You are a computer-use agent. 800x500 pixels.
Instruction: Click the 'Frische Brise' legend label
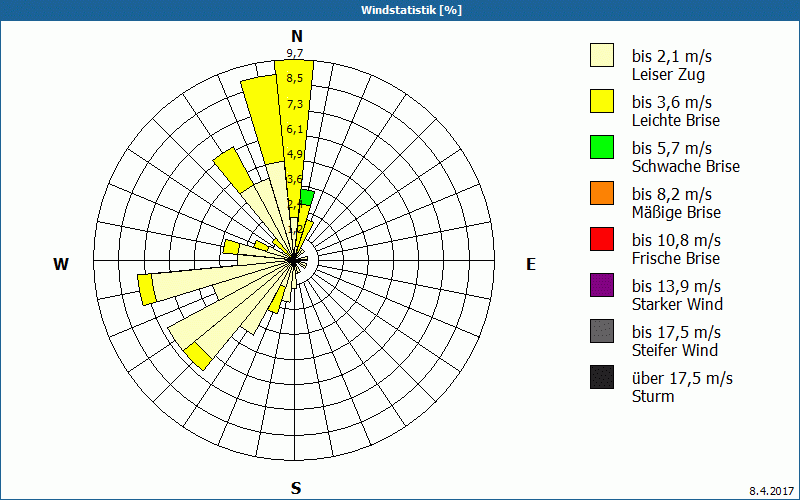pos(676,258)
